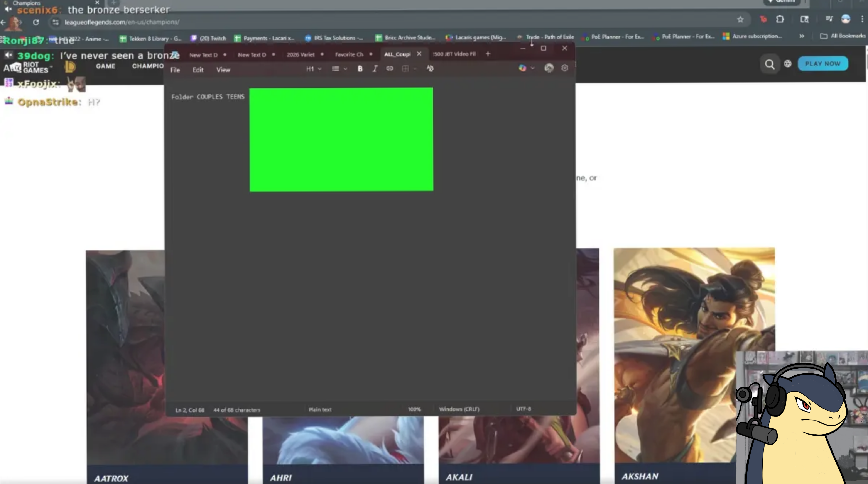Insert a link using the Notepad toolbar
The height and width of the screenshot is (484, 868).
(x=390, y=68)
